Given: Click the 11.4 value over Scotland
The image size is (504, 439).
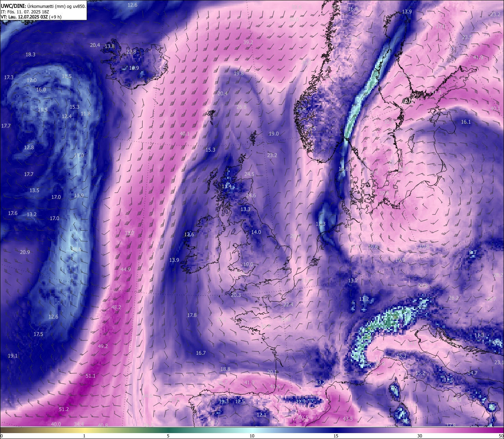Looking at the screenshot, I should coord(226,186).
